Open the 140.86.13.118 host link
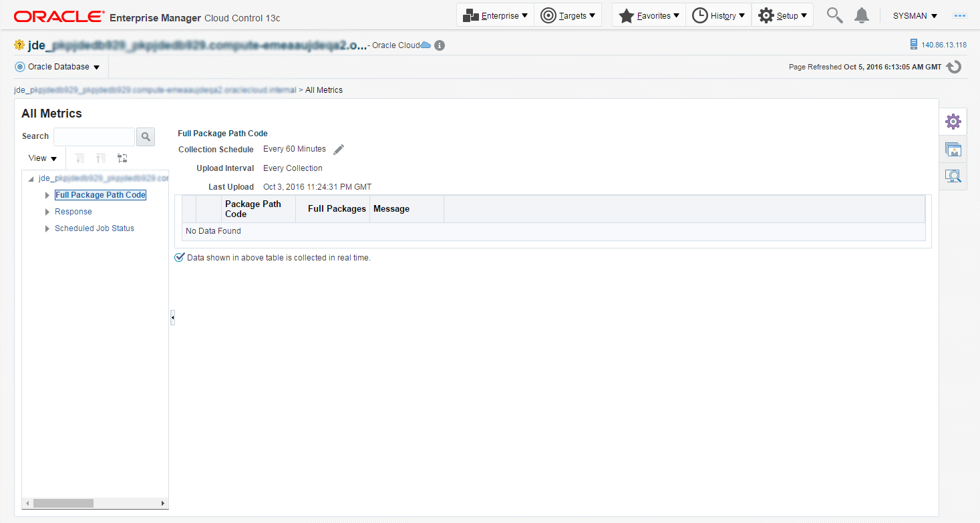The height and width of the screenshot is (523, 980). (944, 45)
